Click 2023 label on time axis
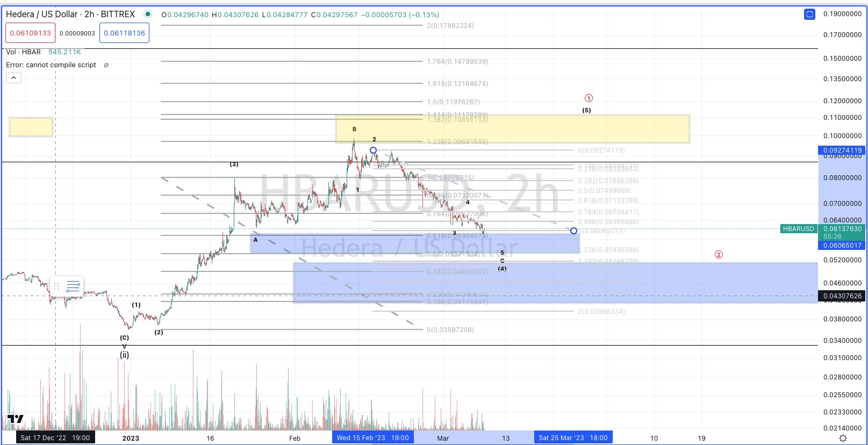Screen dimensions: 868x445 point(131,439)
